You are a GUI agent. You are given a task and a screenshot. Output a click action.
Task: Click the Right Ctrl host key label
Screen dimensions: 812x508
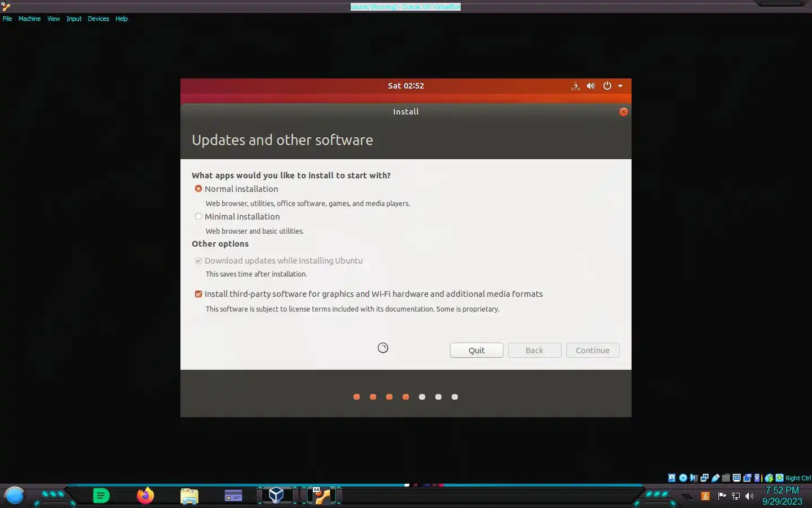(x=798, y=478)
